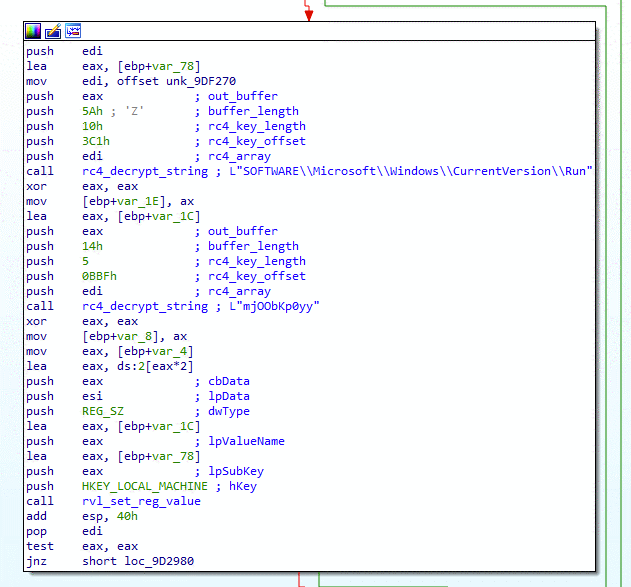This screenshot has height=587, width=631.
Task: Click var_78 in the first lea instruction
Action: (173, 66)
